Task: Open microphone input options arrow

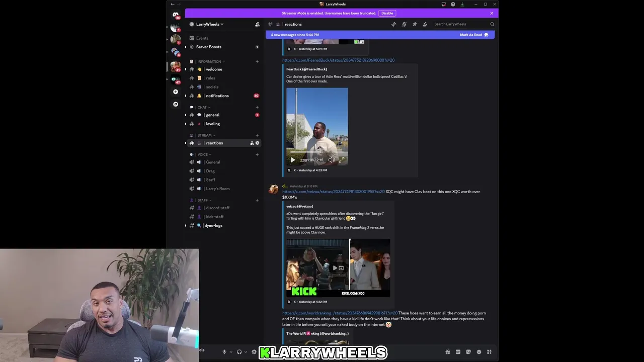Action: pyautogui.click(x=230, y=352)
